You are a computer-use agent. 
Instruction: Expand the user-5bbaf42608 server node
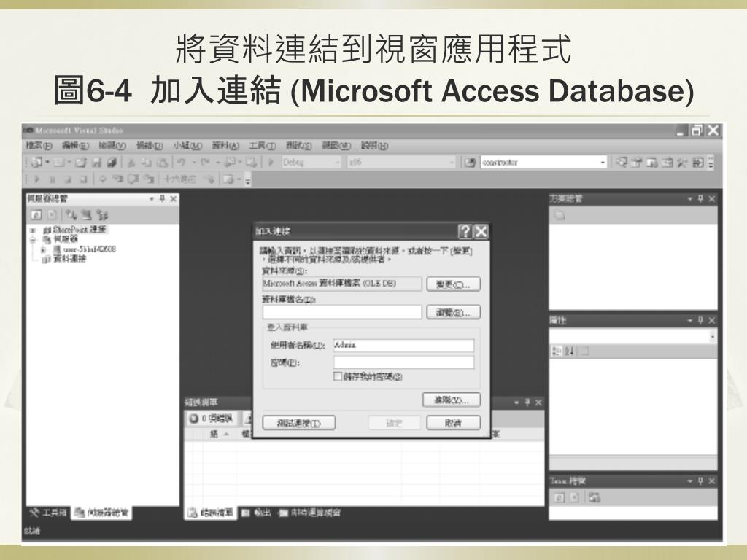43,249
